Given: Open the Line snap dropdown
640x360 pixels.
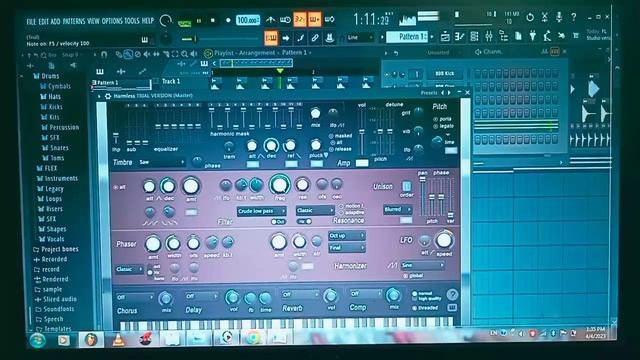Looking at the screenshot, I should click(360, 38).
